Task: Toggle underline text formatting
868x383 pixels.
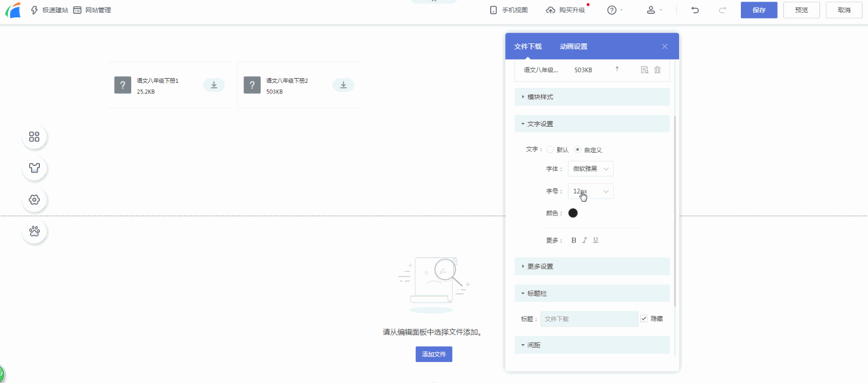Action: pos(595,240)
